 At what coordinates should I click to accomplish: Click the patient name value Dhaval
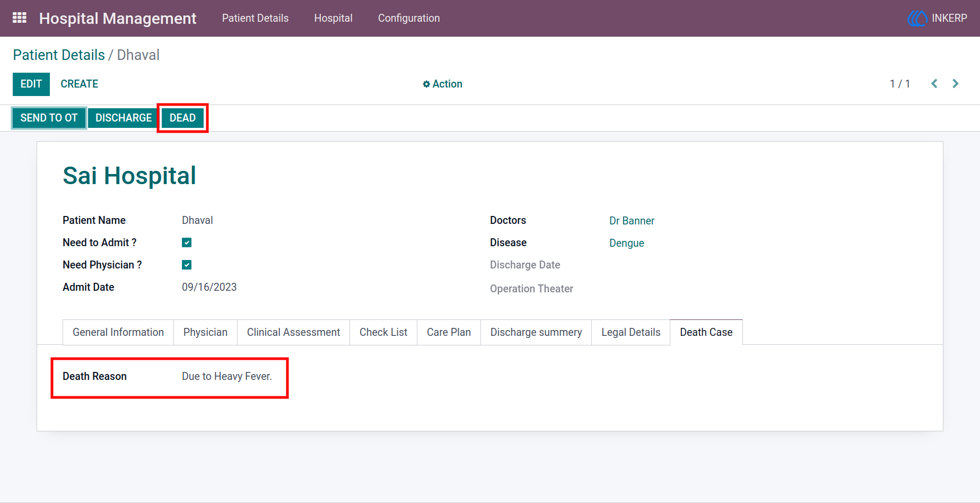pos(197,220)
